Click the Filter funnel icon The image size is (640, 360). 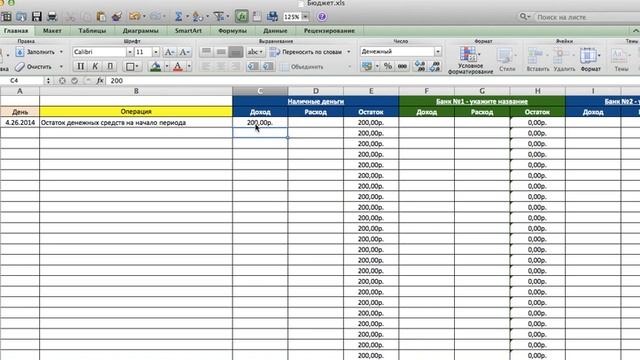coord(219,16)
